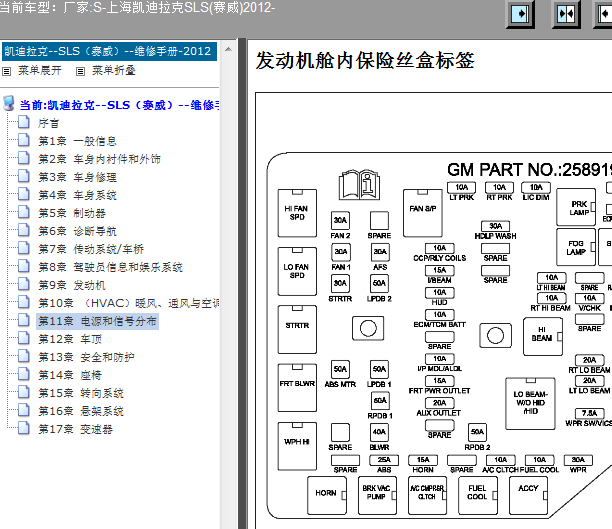This screenshot has height=529, width=612.
Task: Click the 菜单展开 expand-menu icon
Action: point(7,71)
